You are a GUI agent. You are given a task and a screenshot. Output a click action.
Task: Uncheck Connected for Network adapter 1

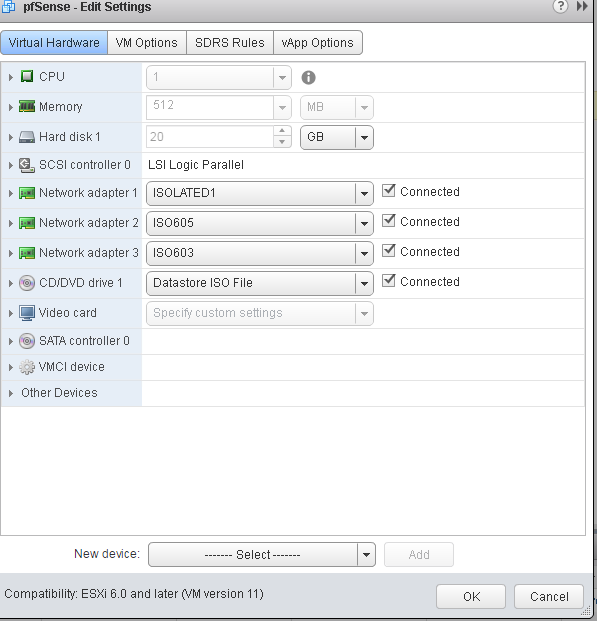coord(388,191)
